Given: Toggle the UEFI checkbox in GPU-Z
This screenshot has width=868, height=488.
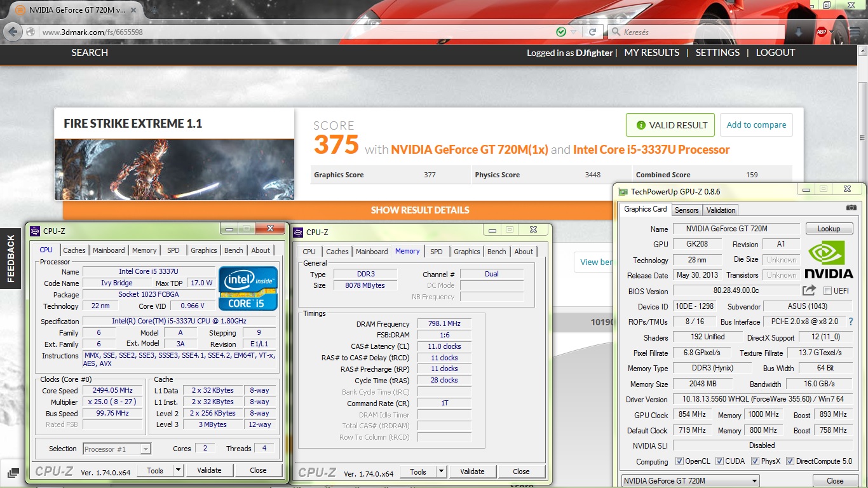Looking at the screenshot, I should click(827, 290).
